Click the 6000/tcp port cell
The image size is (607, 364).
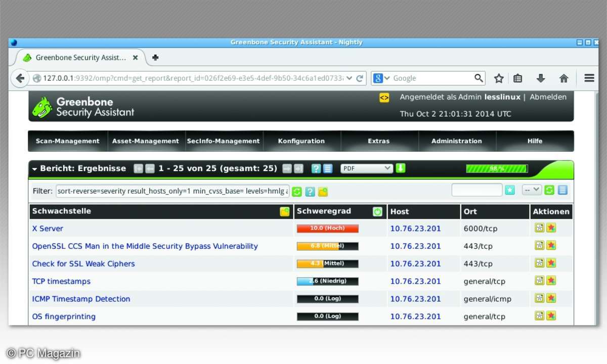coord(481,229)
